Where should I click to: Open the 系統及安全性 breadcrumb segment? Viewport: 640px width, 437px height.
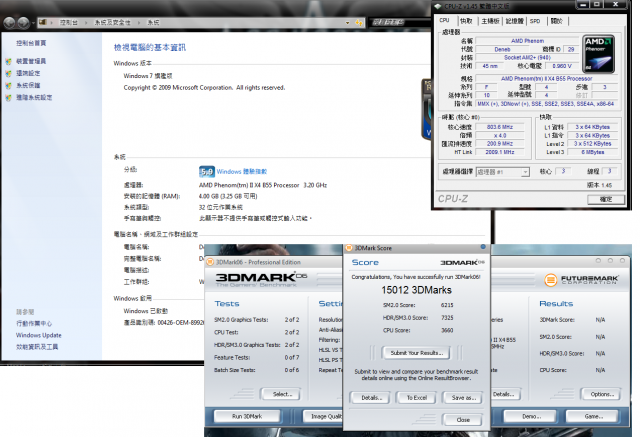pos(112,23)
